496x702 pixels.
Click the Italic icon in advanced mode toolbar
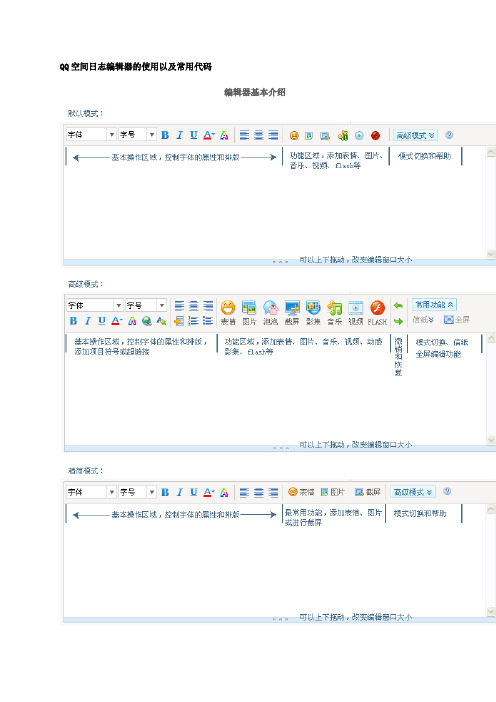tap(87, 321)
